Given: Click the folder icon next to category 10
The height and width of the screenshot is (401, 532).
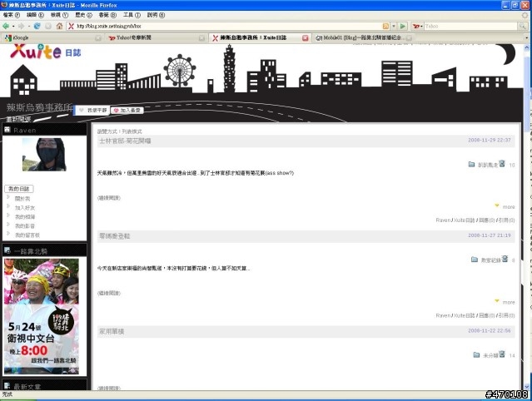Looking at the screenshot, I should point(471,165).
